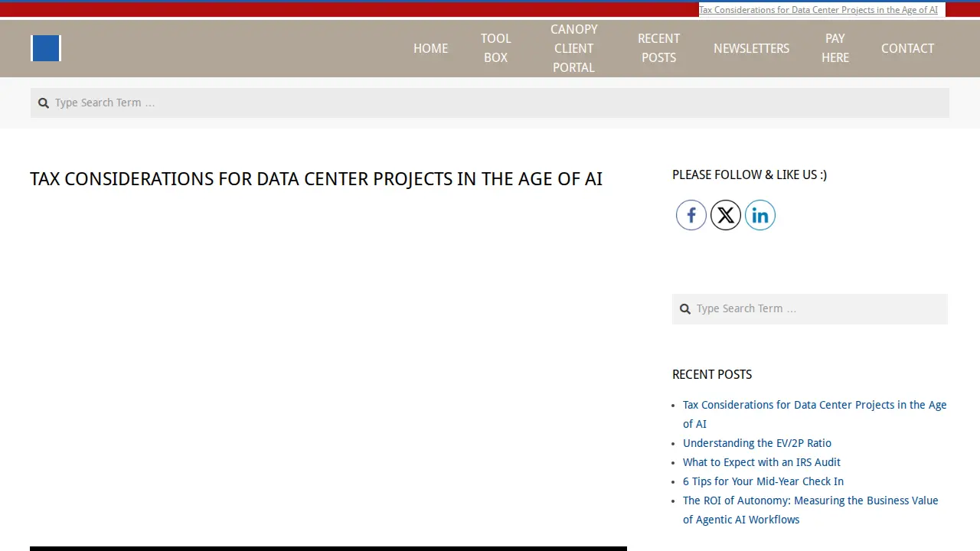This screenshot has height=551, width=980.
Task: Open The ROI of Autonomy post link
Action: coord(810,510)
